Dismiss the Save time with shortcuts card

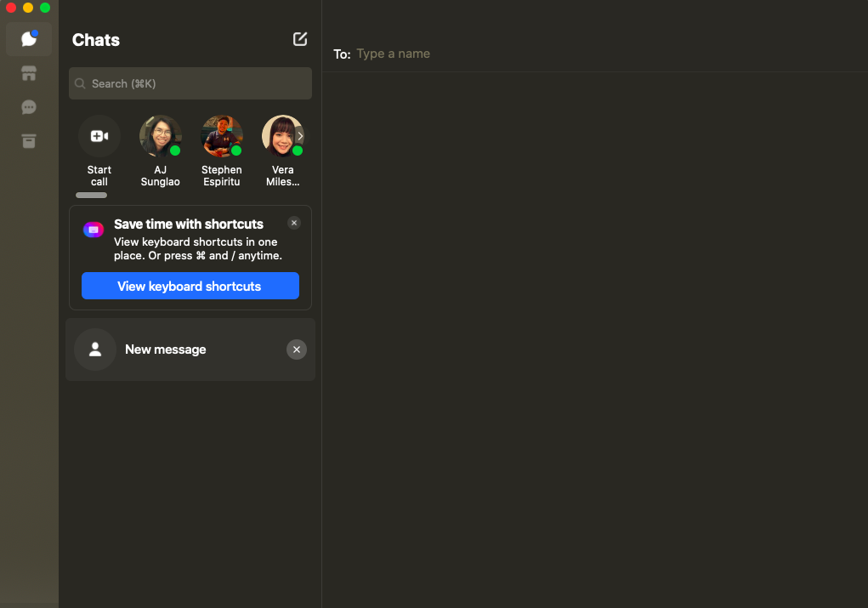(294, 223)
